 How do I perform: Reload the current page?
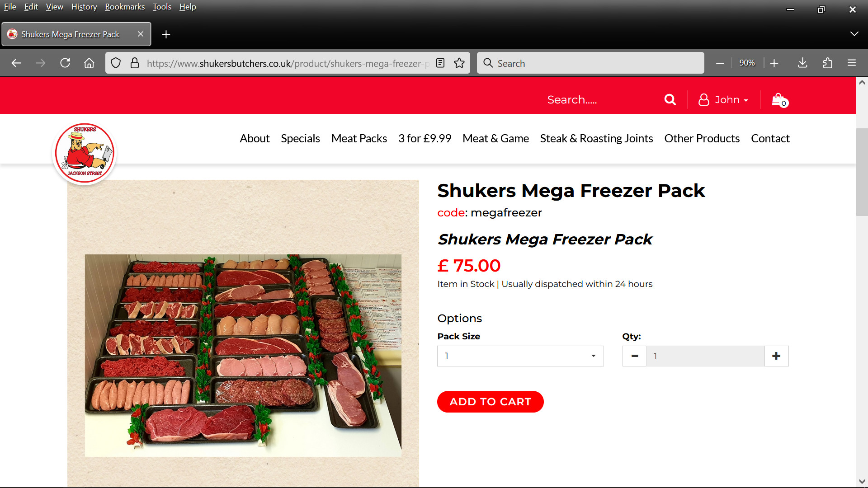point(65,63)
